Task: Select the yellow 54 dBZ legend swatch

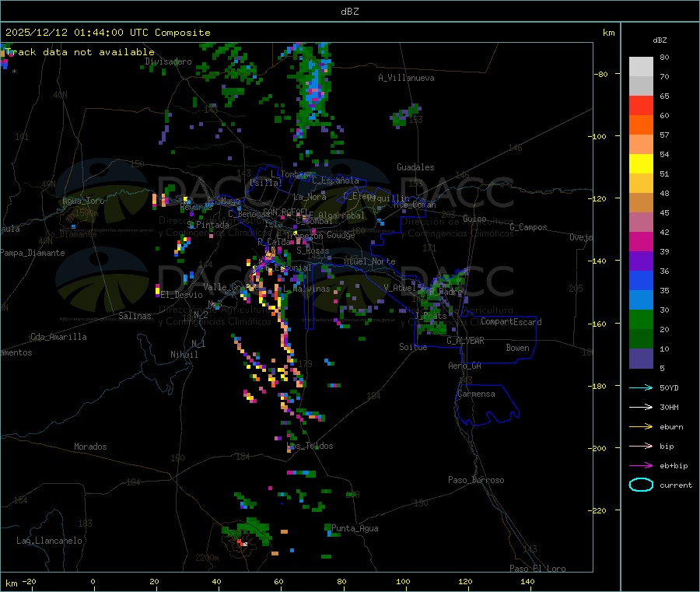Action: (641, 164)
